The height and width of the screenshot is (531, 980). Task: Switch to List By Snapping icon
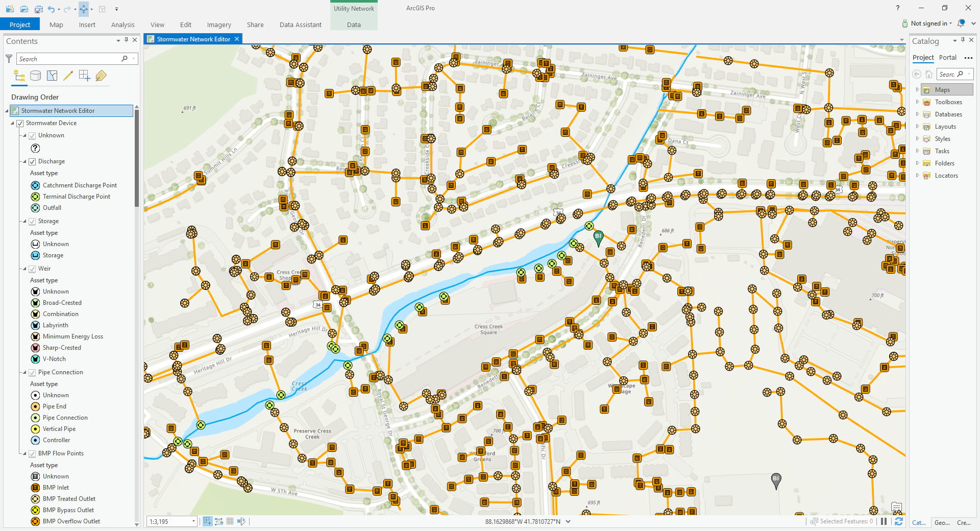(85, 76)
